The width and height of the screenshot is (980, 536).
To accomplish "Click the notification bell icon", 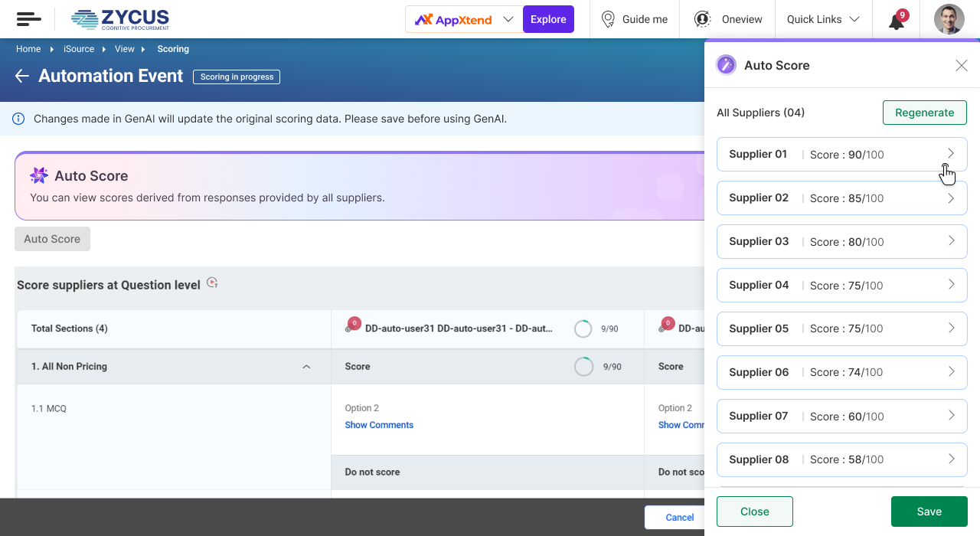I will pyautogui.click(x=897, y=21).
